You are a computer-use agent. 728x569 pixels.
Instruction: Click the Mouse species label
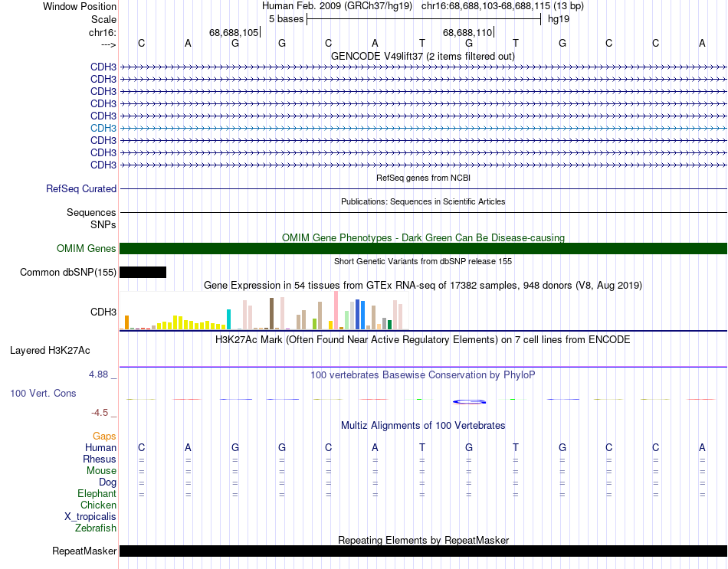click(x=101, y=471)
